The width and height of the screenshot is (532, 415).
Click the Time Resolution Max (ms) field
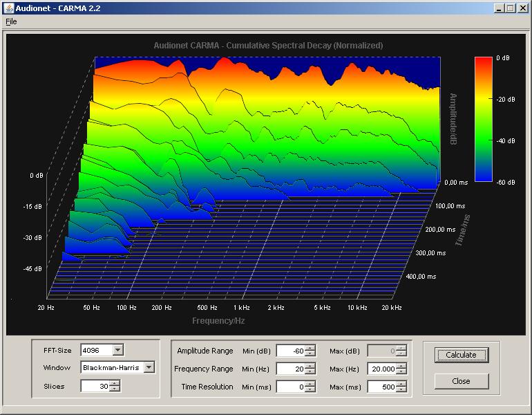(381, 387)
